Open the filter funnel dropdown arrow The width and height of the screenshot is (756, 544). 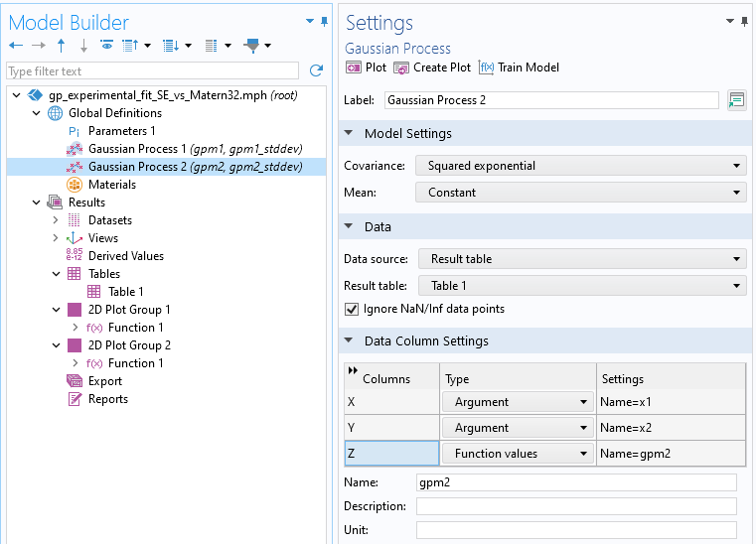[267, 46]
